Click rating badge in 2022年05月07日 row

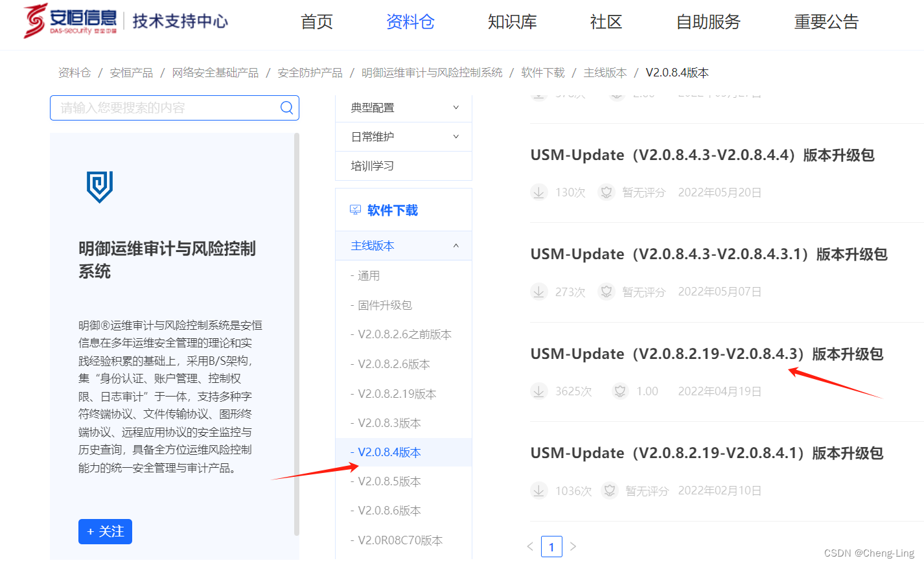(606, 292)
